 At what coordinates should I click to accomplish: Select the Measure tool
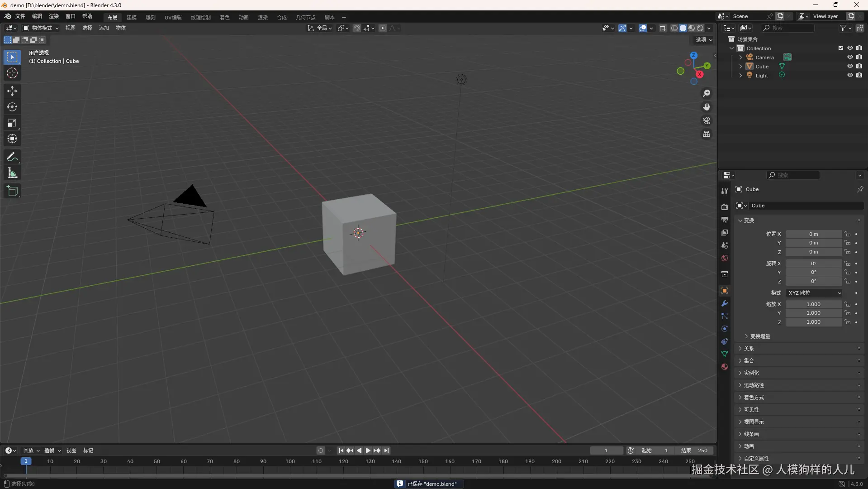pos(12,173)
